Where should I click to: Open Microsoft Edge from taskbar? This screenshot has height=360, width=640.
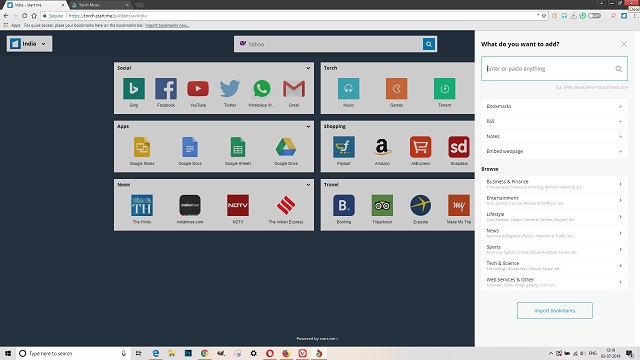point(156,353)
